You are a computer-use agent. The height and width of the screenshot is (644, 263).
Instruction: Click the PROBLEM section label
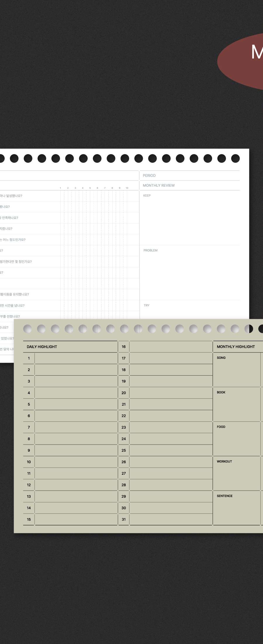point(150,251)
